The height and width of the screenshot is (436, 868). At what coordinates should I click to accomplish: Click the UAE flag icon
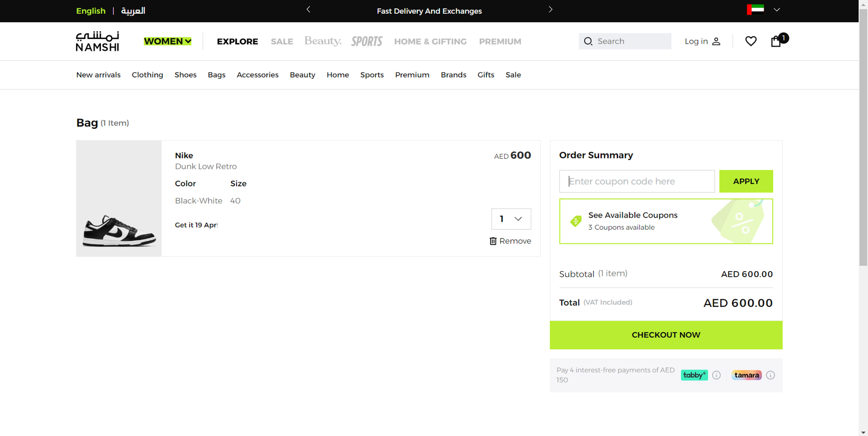(x=755, y=9)
